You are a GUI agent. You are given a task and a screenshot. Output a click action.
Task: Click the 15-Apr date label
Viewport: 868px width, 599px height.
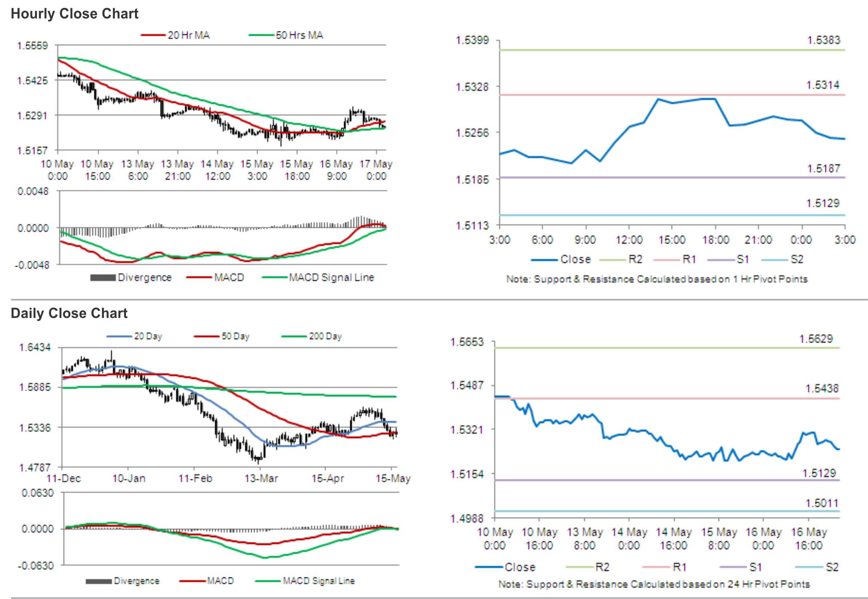tap(328, 479)
